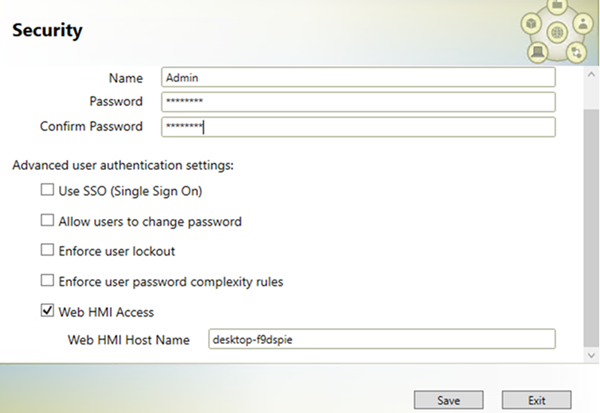Viewport: 600px width, 413px height.
Task: Click inside the Confirm Password field
Action: point(358,127)
